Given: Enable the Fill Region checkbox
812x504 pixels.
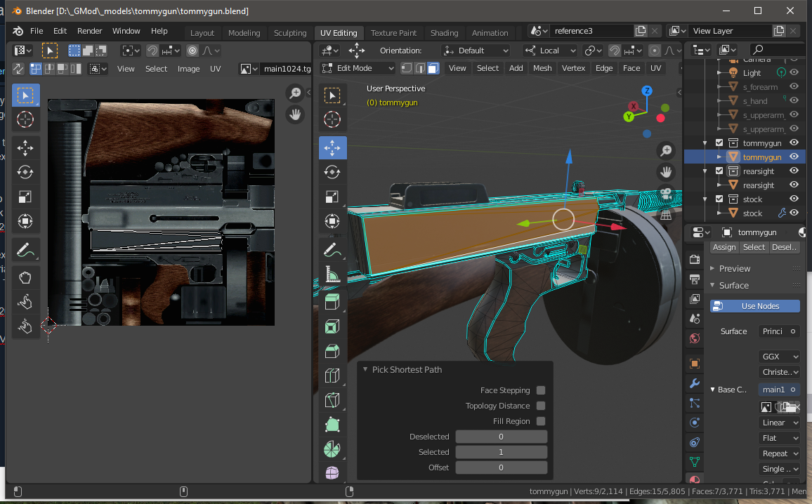Looking at the screenshot, I should coord(541,421).
